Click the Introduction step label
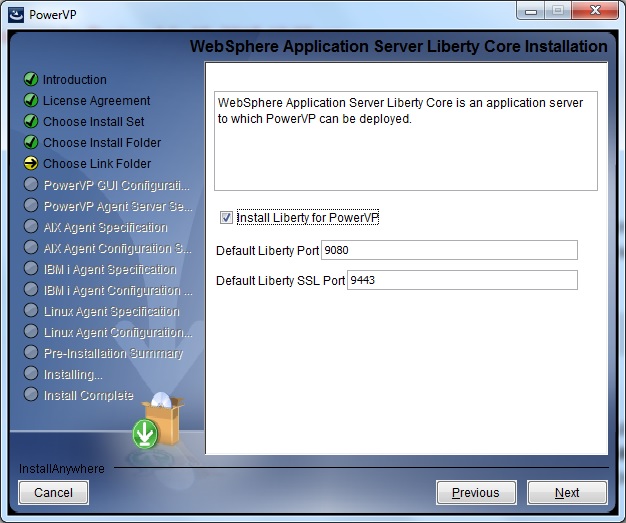Screen dimensions: 626x523 click(75, 79)
